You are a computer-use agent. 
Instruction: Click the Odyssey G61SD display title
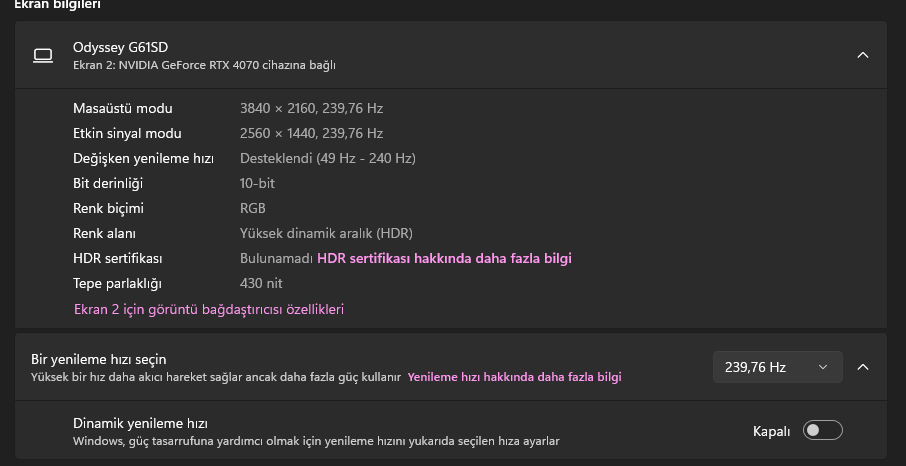click(x=112, y=47)
